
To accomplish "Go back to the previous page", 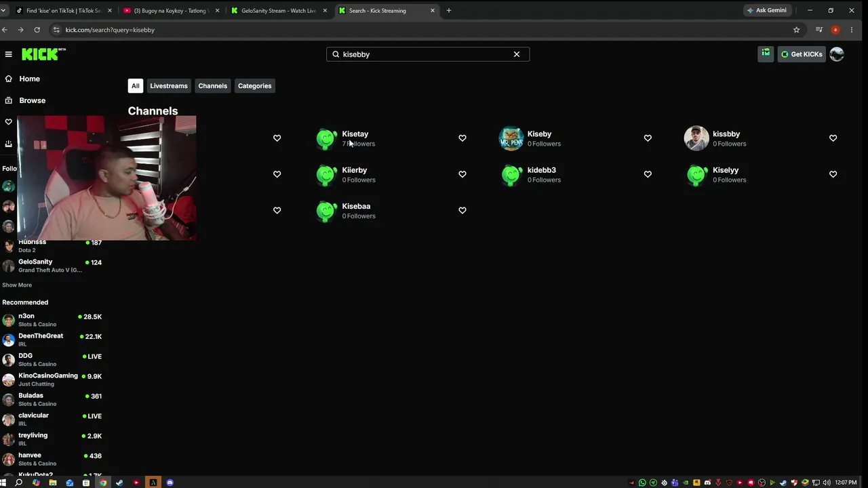I will pos(5,30).
